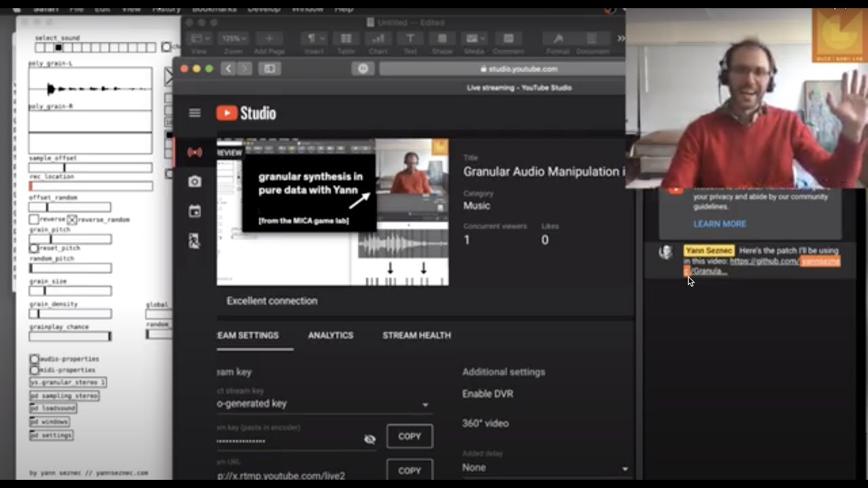Image resolution: width=868 pixels, height=488 pixels.
Task: Open the pd windows subpatch
Action: click(50, 422)
